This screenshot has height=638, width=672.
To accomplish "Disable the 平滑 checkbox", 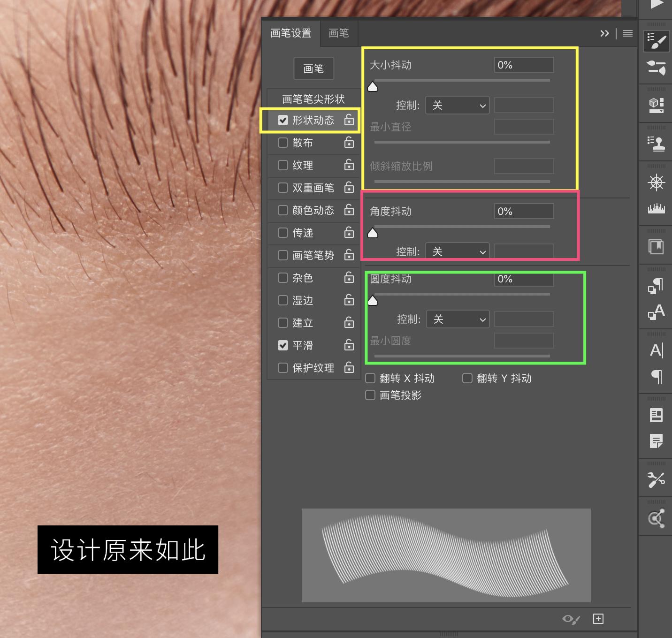I will coord(283,345).
